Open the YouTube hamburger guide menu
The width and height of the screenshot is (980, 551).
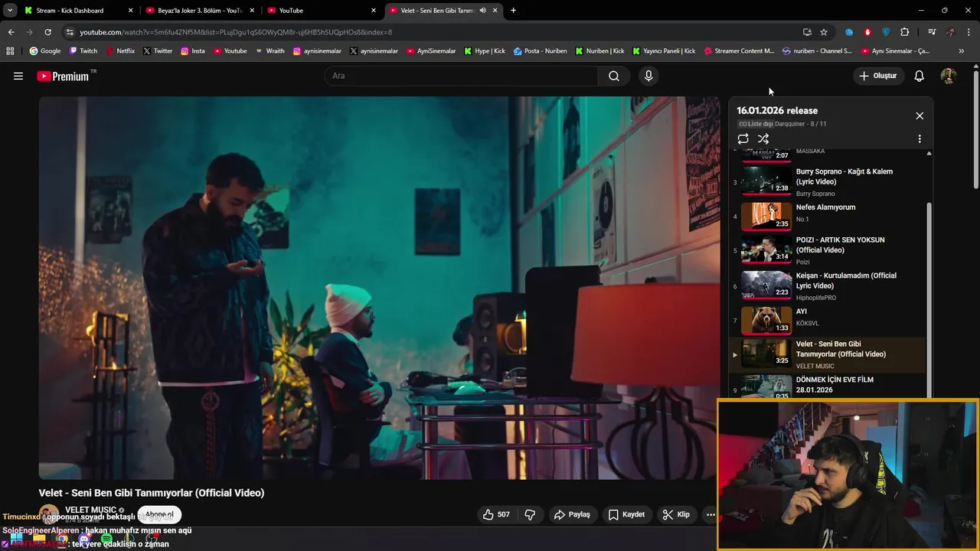18,76
